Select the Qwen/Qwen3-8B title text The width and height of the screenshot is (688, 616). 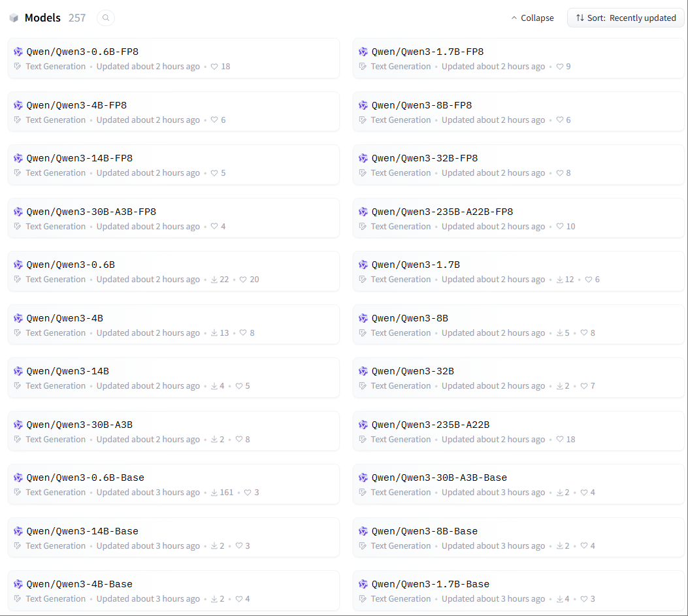pyautogui.click(x=410, y=319)
